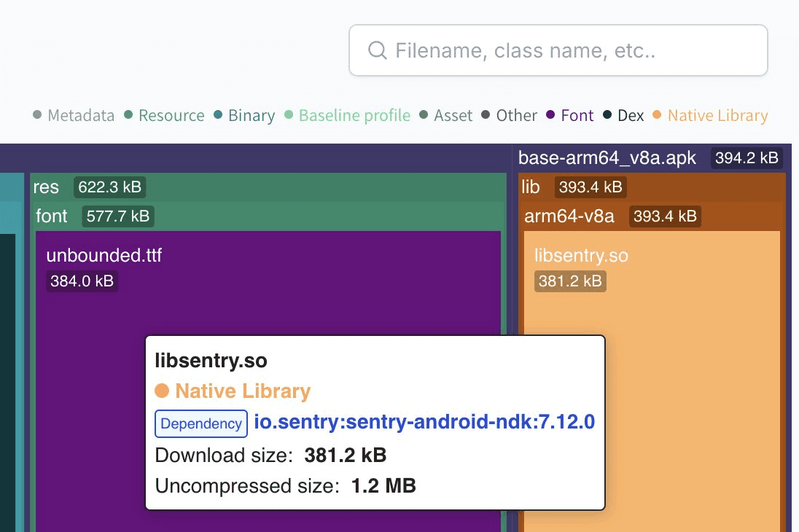This screenshot has height=532, width=799.
Task: Open the io.sentry:sentry-android-ndk:7.12.0 dependency link
Action: pyautogui.click(x=424, y=423)
